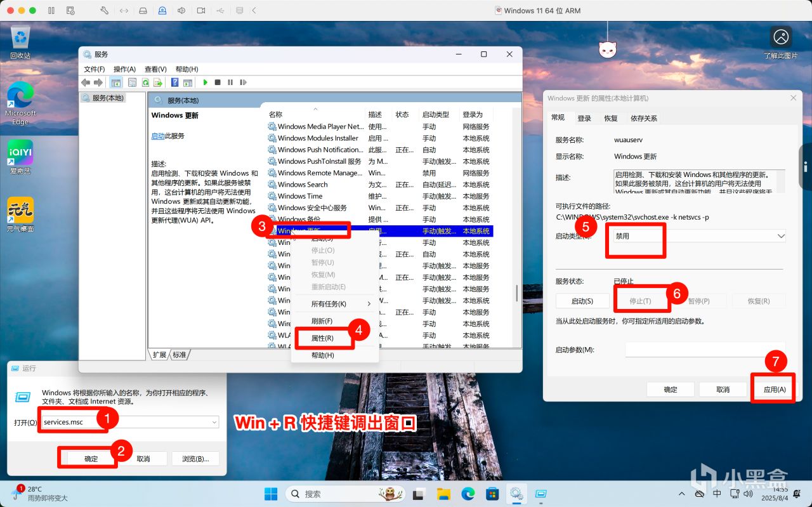Click the 启动 link for this service
Viewport: 812px width, 507px height.
click(x=158, y=136)
